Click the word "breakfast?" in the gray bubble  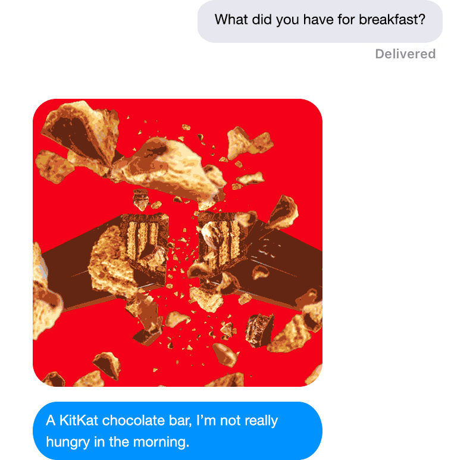click(x=392, y=20)
